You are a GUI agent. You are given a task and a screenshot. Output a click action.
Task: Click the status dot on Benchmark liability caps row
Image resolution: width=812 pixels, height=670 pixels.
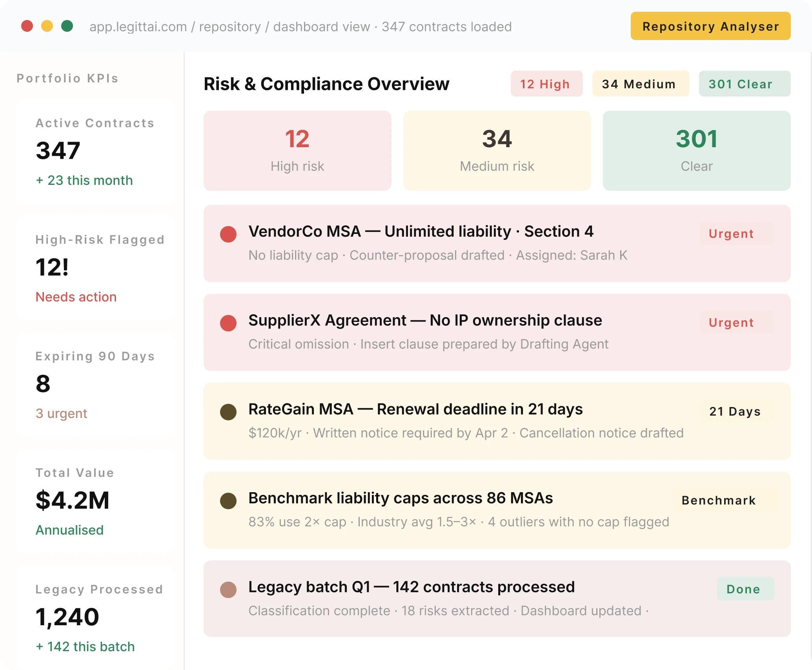(x=229, y=501)
